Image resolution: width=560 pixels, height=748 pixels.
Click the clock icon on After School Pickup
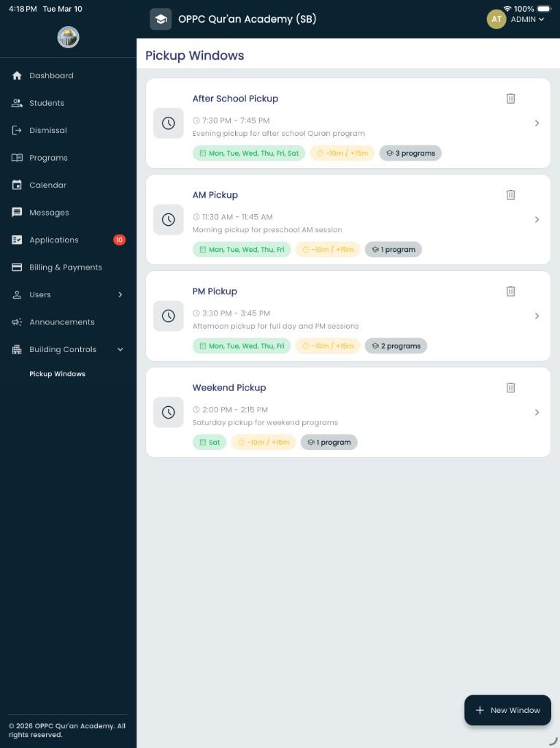point(168,123)
